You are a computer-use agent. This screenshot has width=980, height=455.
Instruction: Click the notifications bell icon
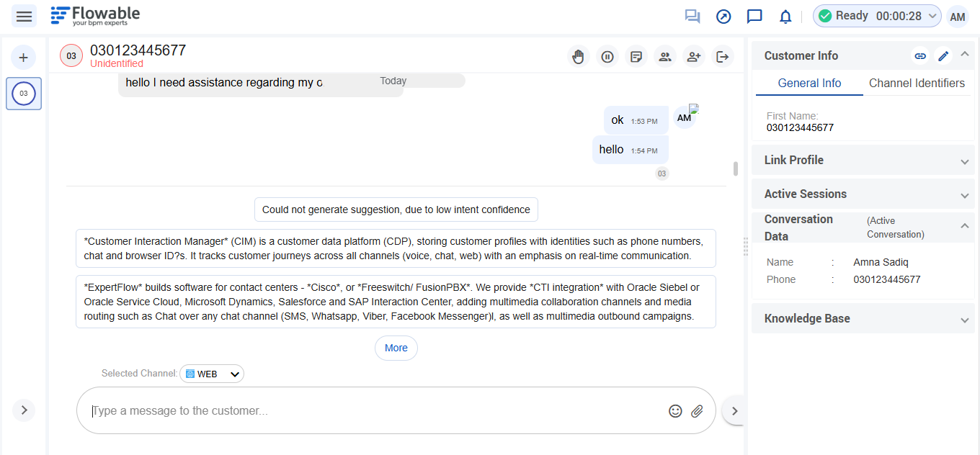click(785, 16)
